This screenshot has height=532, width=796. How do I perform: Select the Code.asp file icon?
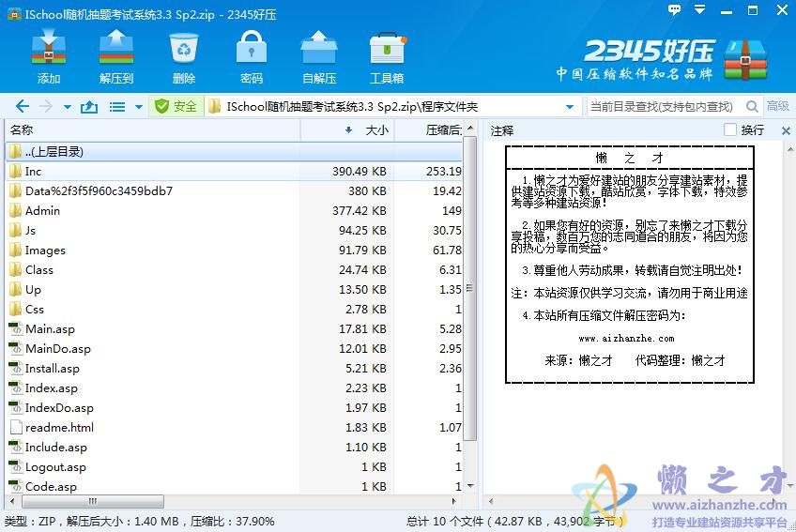click(16, 486)
